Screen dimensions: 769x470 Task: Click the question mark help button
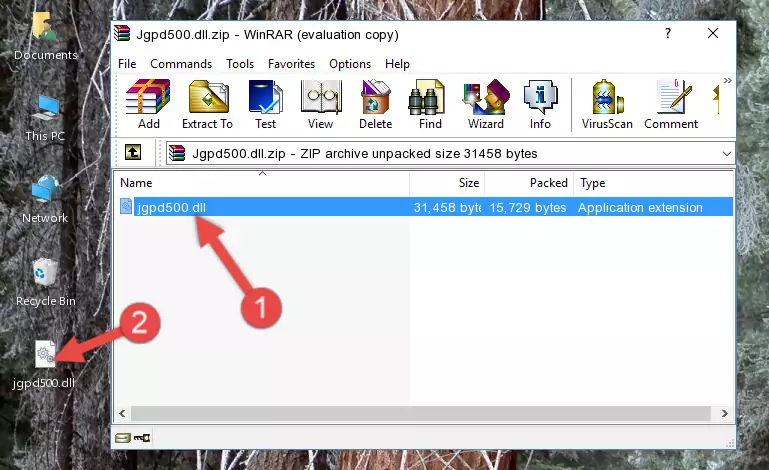tap(667, 33)
